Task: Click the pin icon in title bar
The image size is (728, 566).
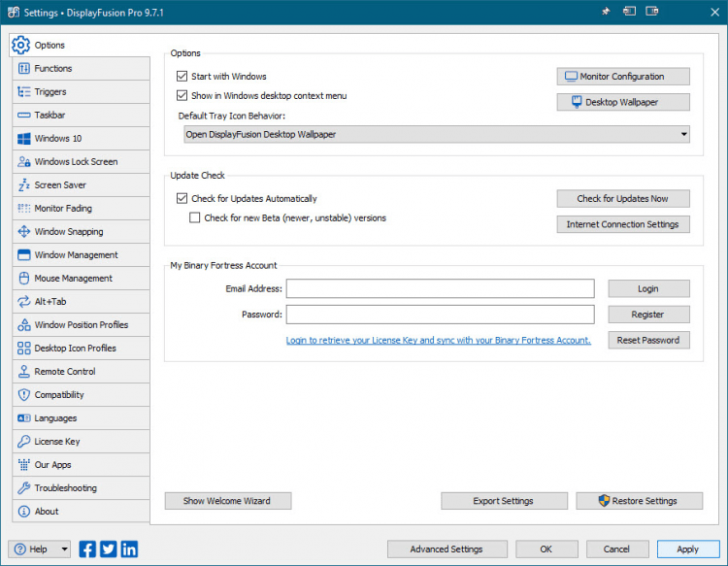Action: 605,12
